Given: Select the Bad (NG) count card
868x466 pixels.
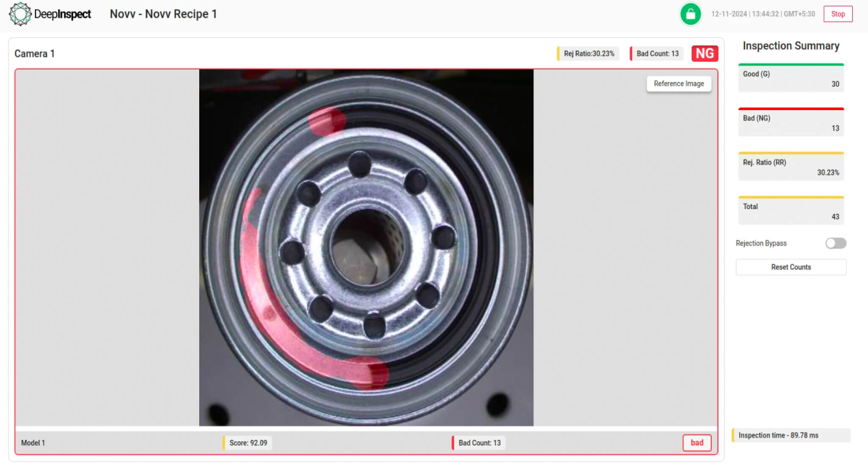Looking at the screenshot, I should coord(791,123).
